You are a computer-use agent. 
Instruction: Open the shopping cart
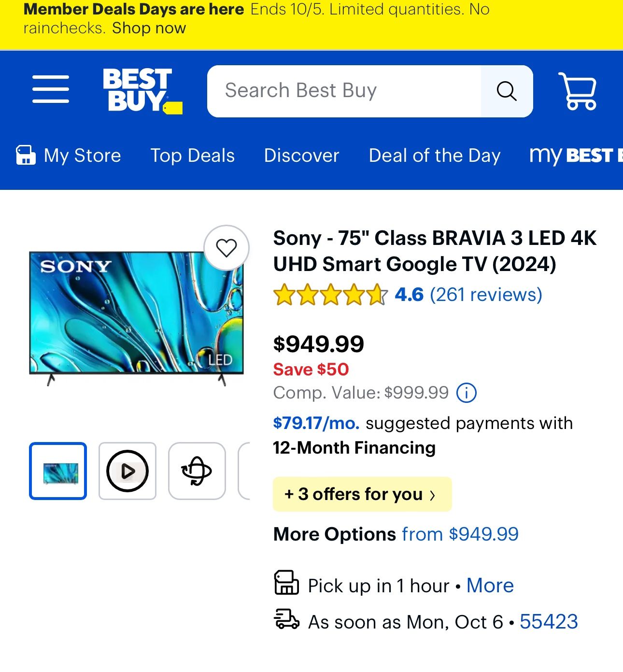coord(578,91)
